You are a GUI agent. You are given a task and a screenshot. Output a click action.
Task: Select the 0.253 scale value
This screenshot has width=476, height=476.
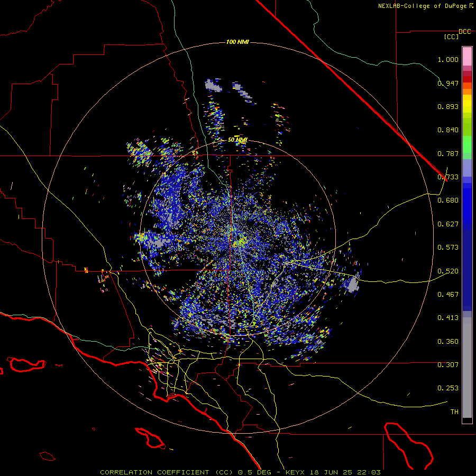tap(448, 388)
